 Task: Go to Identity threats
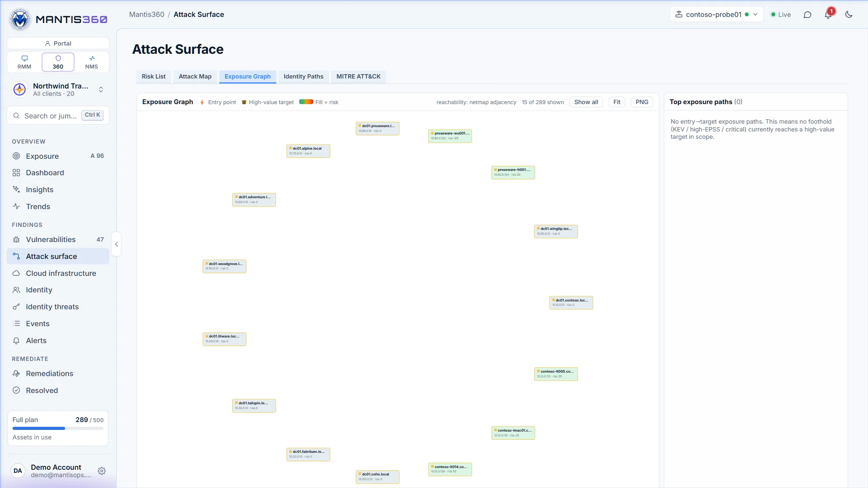pos(58,307)
